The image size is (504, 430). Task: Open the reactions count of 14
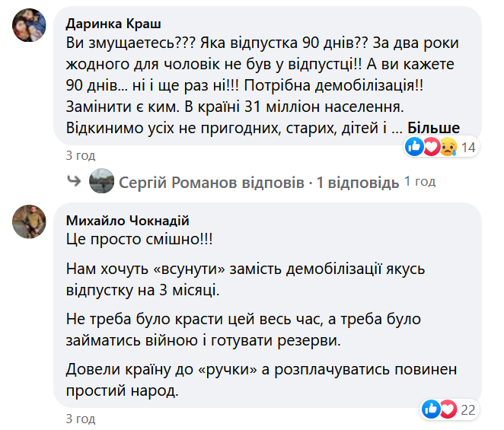[x=468, y=147]
